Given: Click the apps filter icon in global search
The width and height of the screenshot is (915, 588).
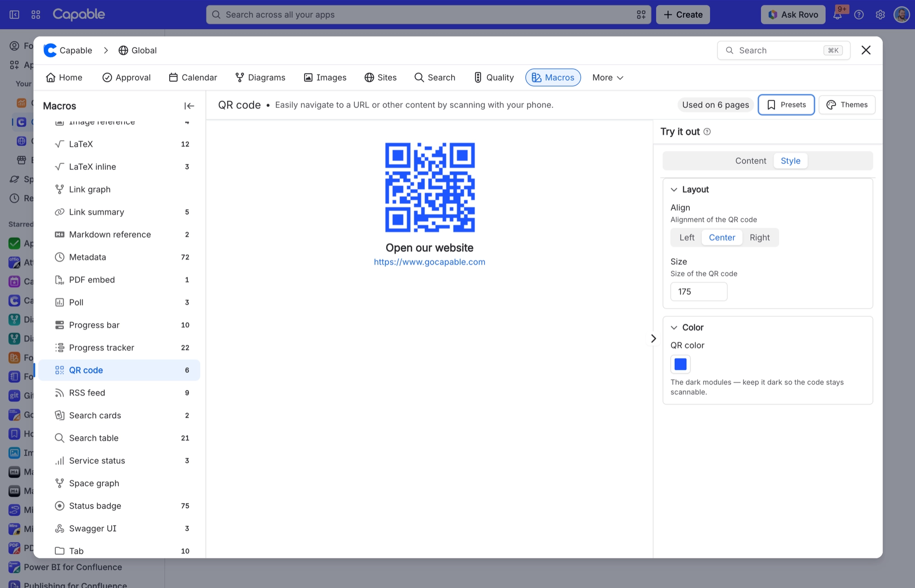Looking at the screenshot, I should [x=641, y=15].
